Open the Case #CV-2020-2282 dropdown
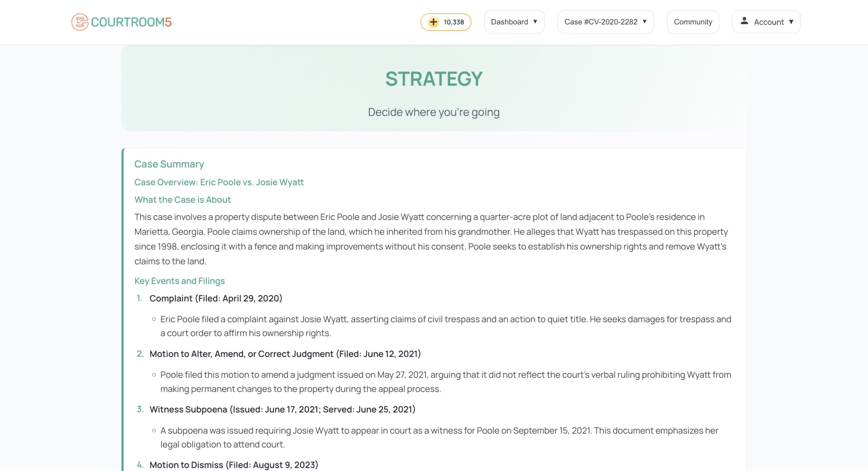 click(606, 22)
